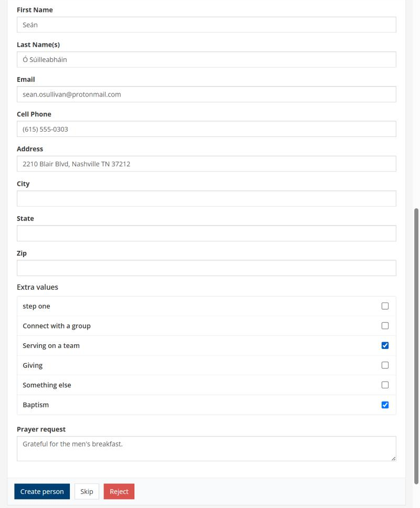Click the Baptism label text
420x508 pixels.
(36, 405)
